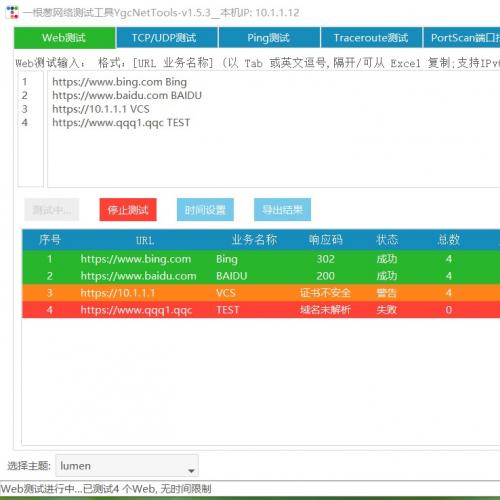
Task: Click inside the Web test URL input area
Action: (x=273, y=129)
